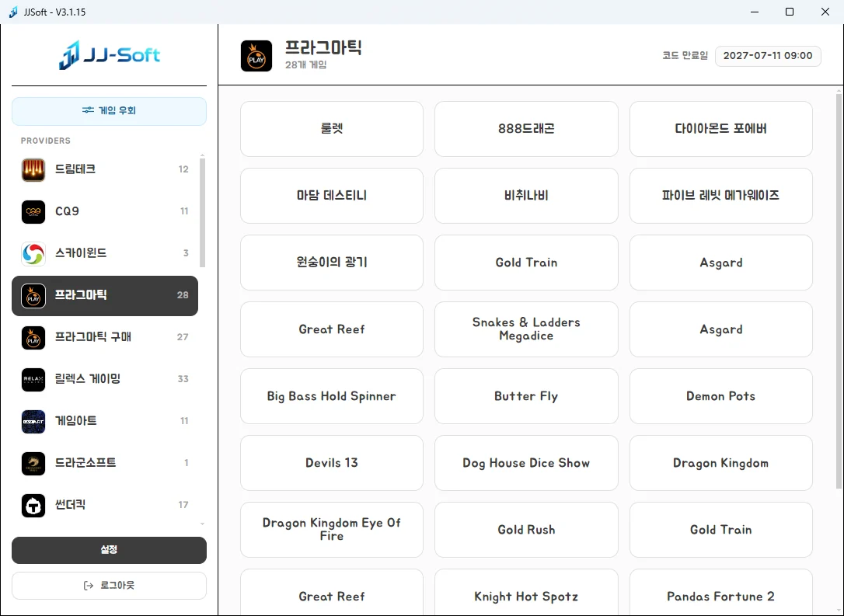Click the provider list scrollbar thumb
The height and width of the screenshot is (616, 844).
pos(202,213)
